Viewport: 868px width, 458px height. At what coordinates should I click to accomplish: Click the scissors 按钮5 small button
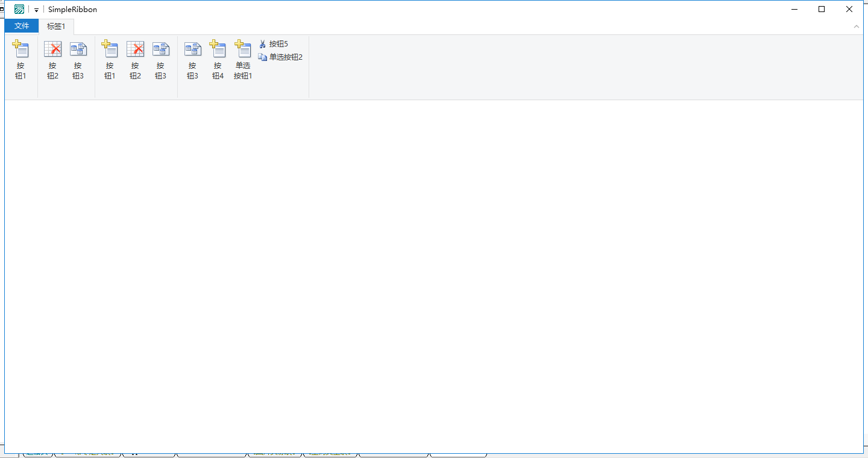[x=274, y=44]
